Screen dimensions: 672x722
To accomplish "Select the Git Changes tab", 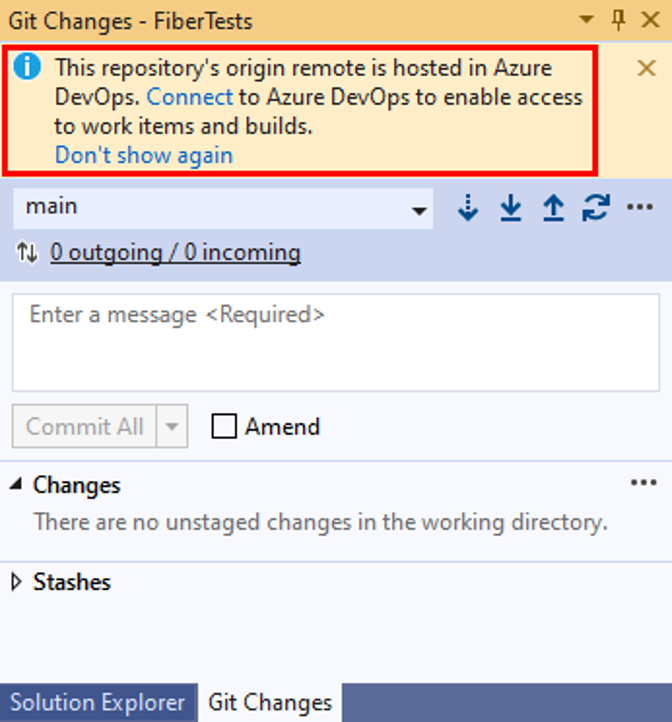I will pyautogui.click(x=270, y=702).
